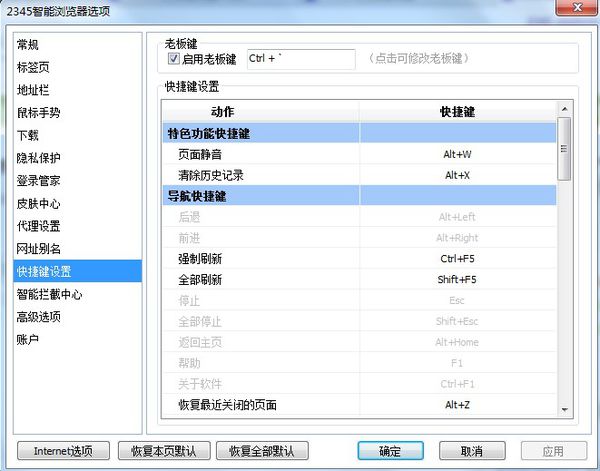Click the Shift+F5 shortcut cell
This screenshot has width=600, height=471.
[458, 280]
